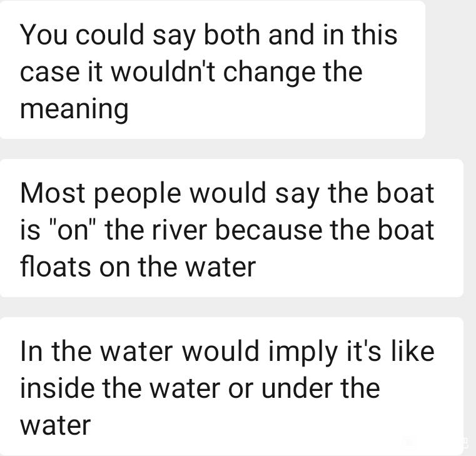
Task: Click the word 'floats' in second message
Action: point(56,266)
